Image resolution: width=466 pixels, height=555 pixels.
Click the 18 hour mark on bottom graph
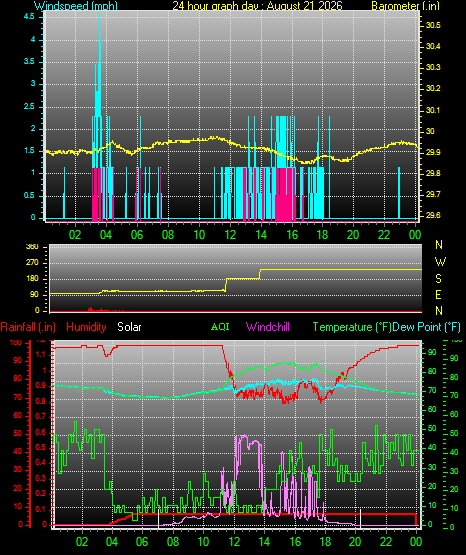tap(326, 542)
